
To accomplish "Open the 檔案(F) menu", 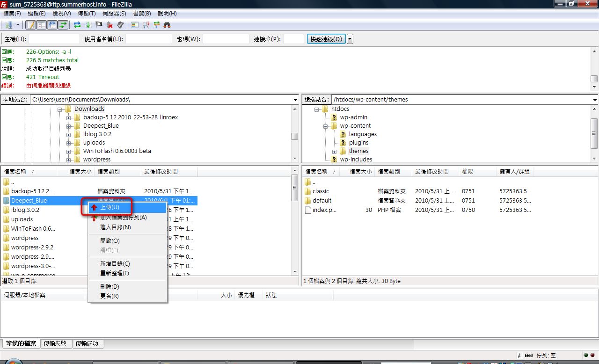I will (12, 14).
